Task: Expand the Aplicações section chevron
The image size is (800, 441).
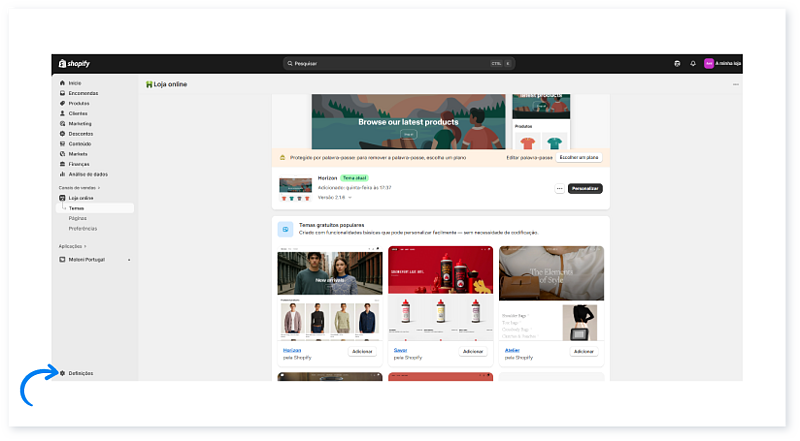Action: (85, 246)
